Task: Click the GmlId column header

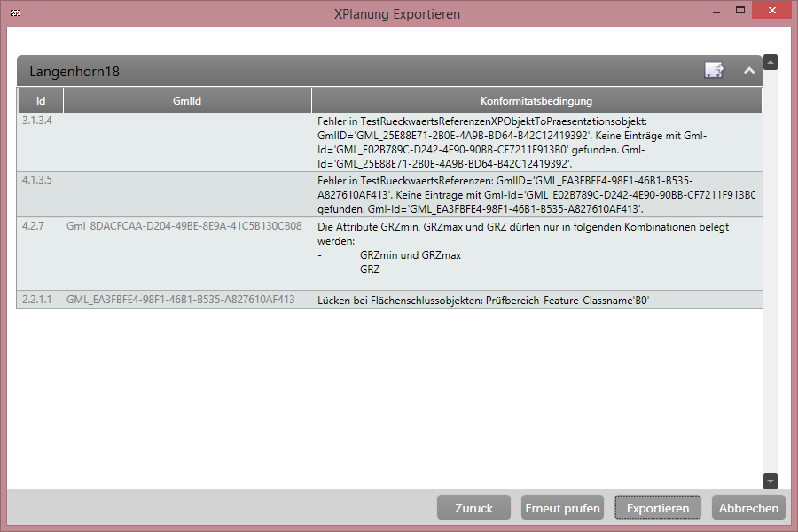Action: coord(187,99)
